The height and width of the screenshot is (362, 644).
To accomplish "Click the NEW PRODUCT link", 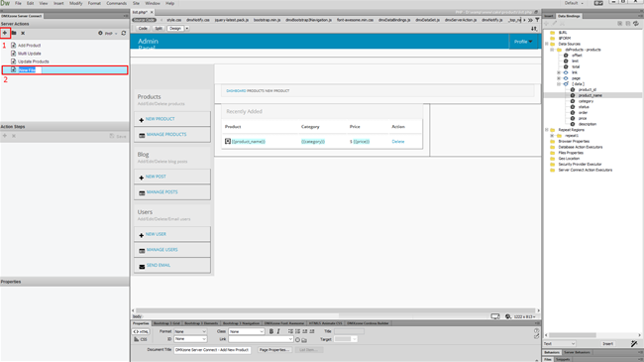I will click(161, 119).
